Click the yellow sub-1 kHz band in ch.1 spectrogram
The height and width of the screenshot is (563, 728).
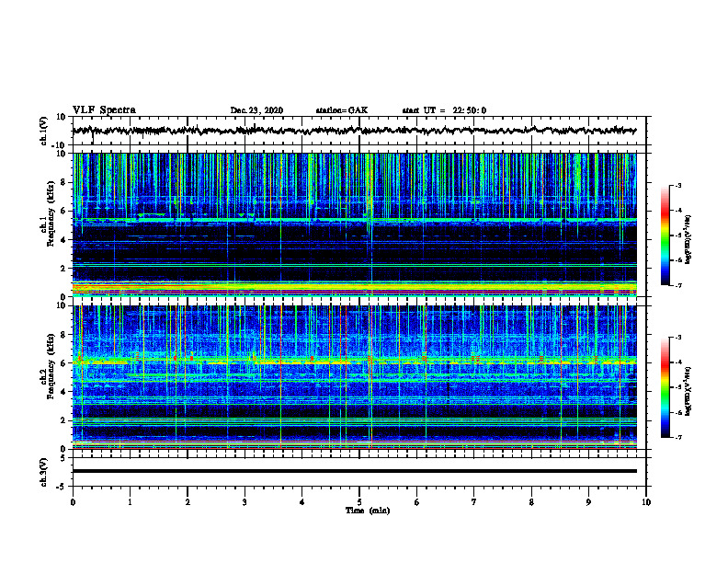pyautogui.click(x=354, y=287)
